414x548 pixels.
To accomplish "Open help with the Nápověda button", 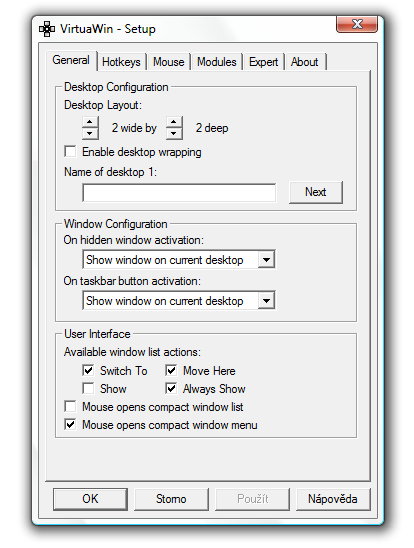I will pos(333,499).
